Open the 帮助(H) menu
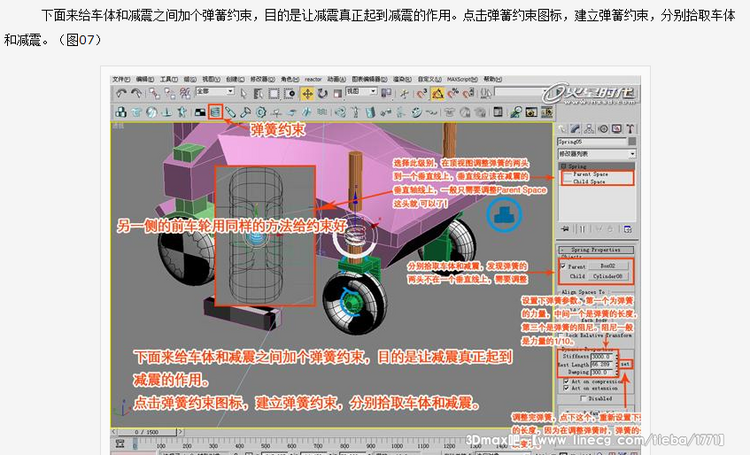Viewport: 750px width, 455px height. [x=493, y=79]
